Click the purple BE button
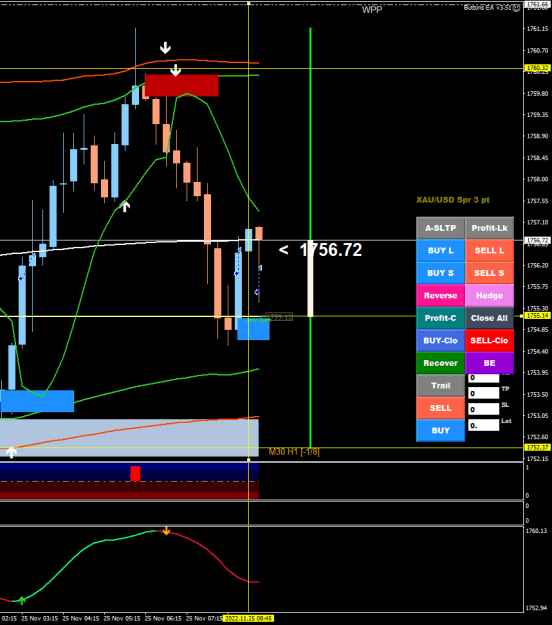The width and height of the screenshot is (552, 625). 489,363
